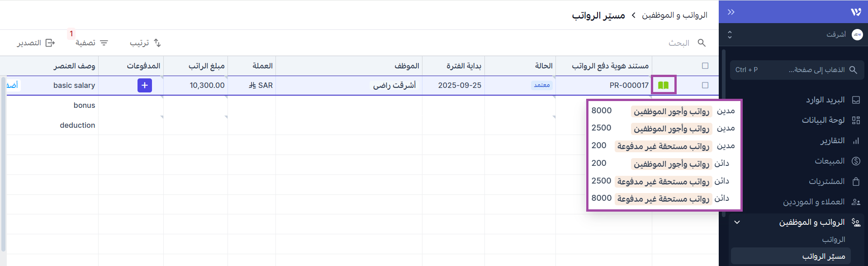The width and height of the screenshot is (868, 266).
Task: Click the search magnifier icon in toolbar
Action: tap(702, 43)
